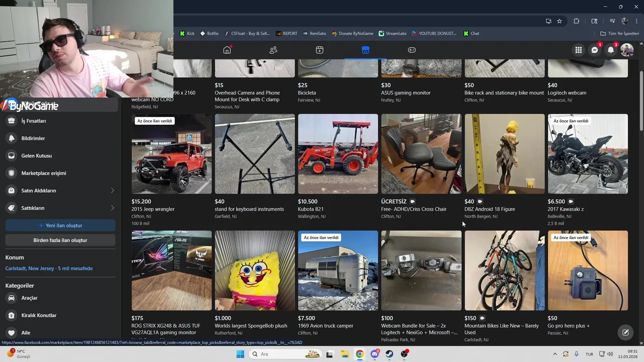The image size is (644, 362).
Task: Select İş Fırsatları in sidebar
Action: click(x=60, y=121)
